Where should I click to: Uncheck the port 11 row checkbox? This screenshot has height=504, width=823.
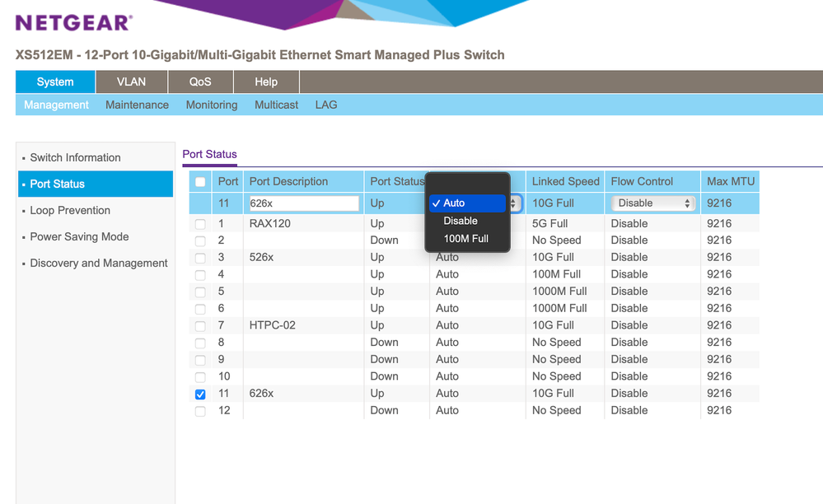coord(200,394)
